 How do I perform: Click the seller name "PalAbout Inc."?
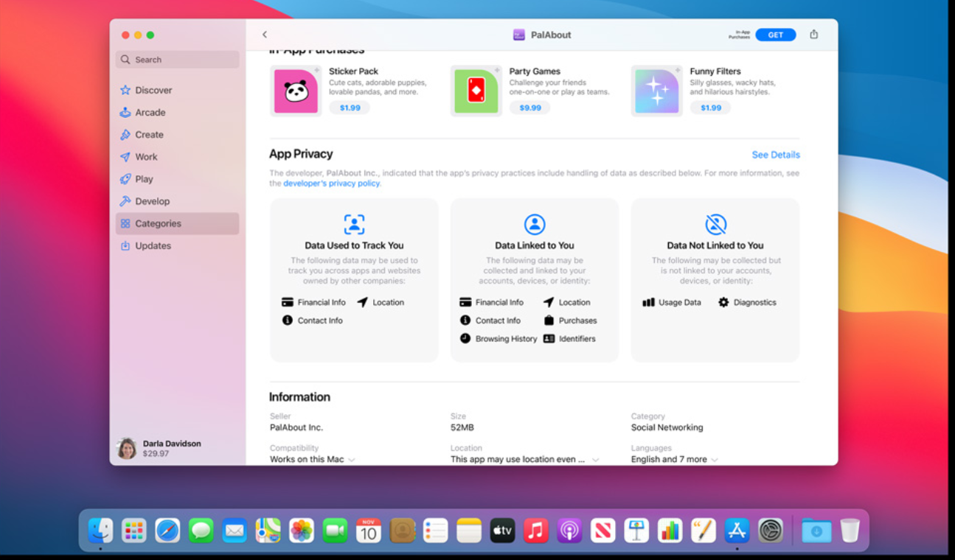(x=296, y=427)
